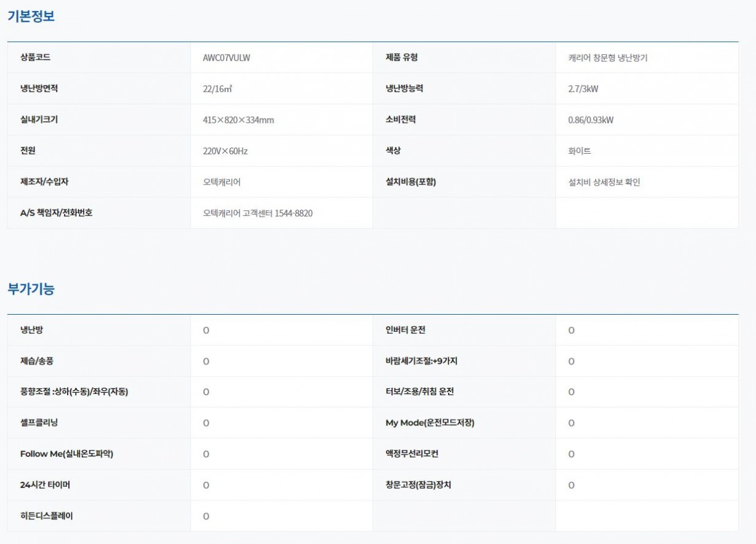Click the Follow Me(실내온도파악) feature label

(x=66, y=454)
